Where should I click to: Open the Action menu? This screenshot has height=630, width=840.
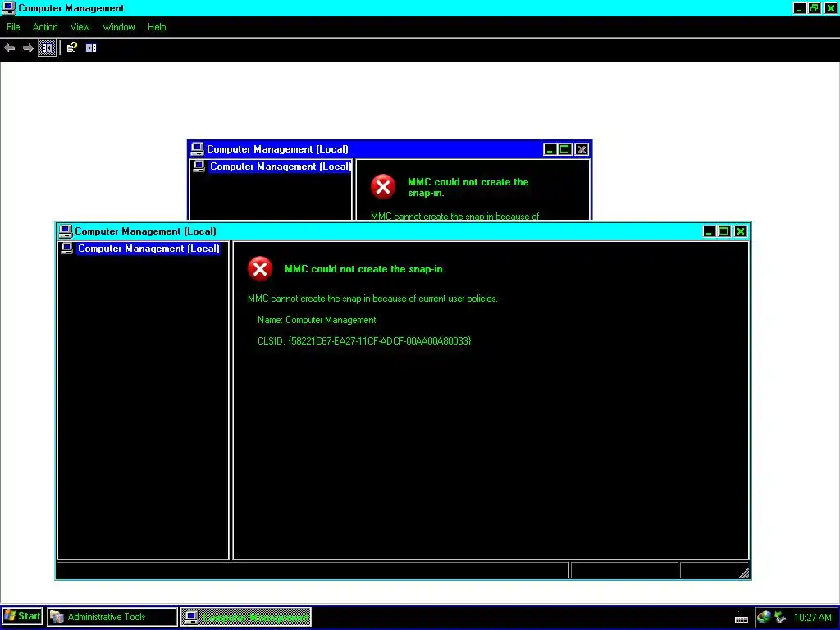coord(45,27)
